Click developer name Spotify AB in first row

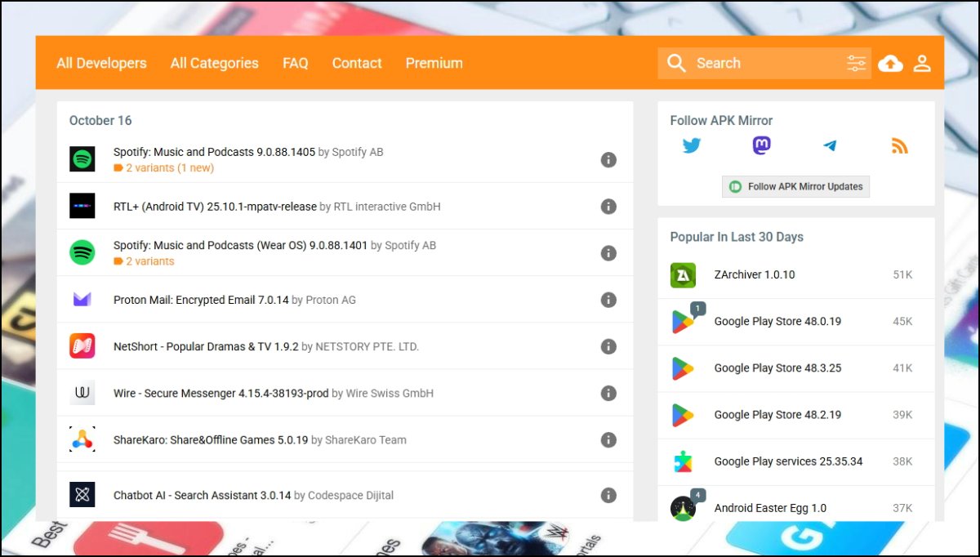pos(358,152)
